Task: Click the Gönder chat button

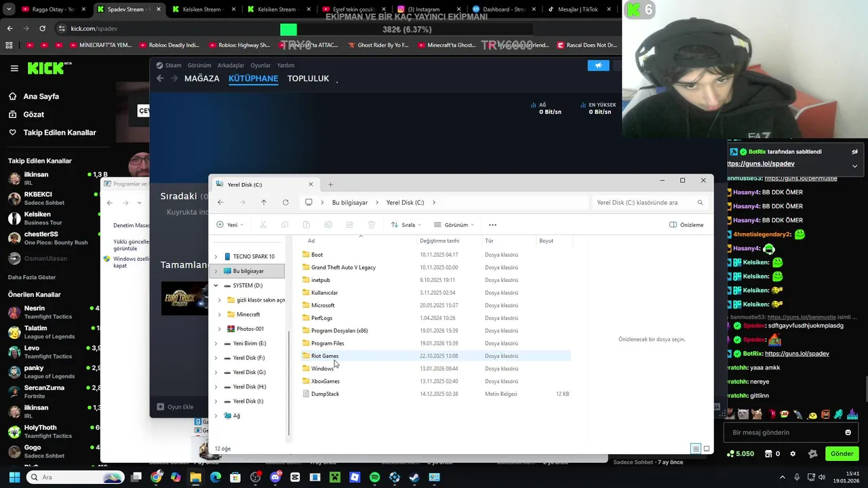Action: (842, 453)
